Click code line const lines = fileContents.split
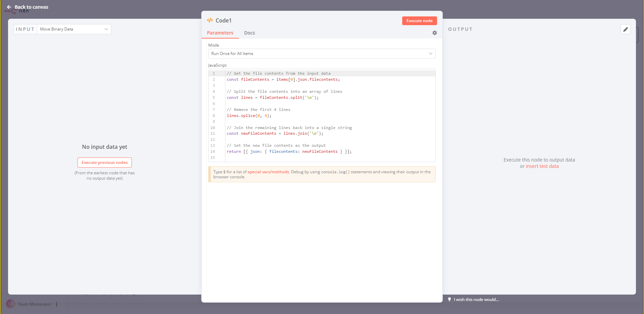 pos(273,98)
